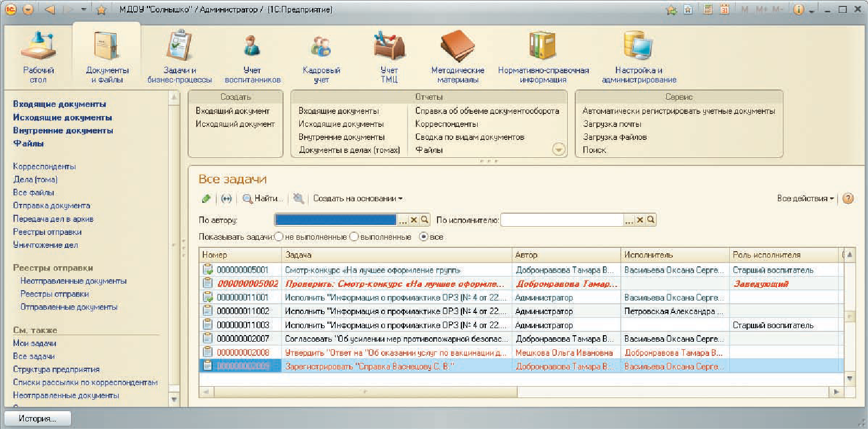Open Загрузка почты service
This screenshot has height=429, width=868.
pyautogui.click(x=612, y=124)
